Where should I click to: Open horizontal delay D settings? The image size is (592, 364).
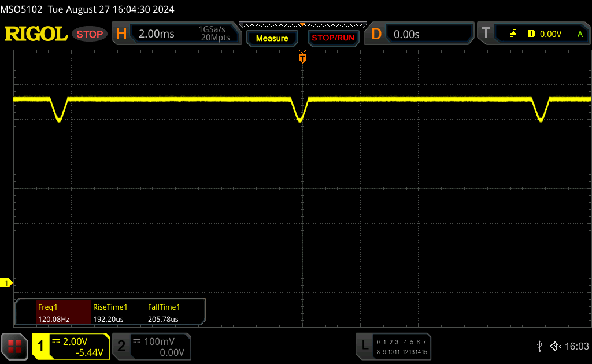pyautogui.click(x=376, y=34)
